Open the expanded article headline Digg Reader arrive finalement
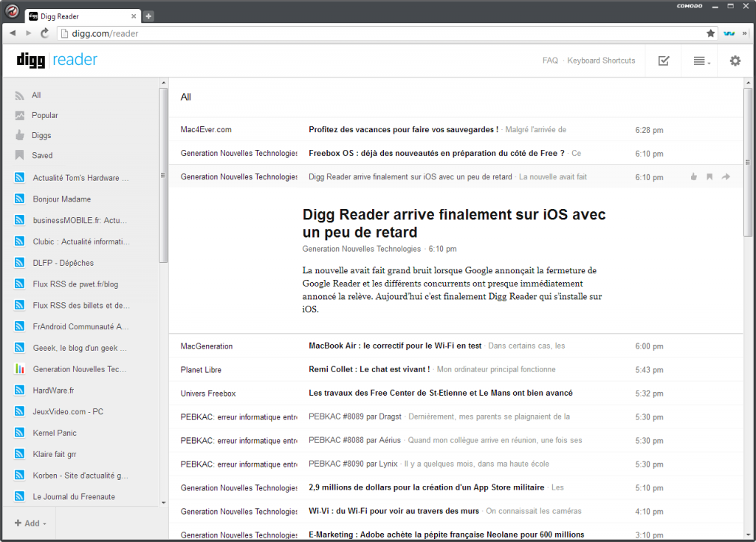This screenshot has height=542, width=756. click(x=454, y=223)
